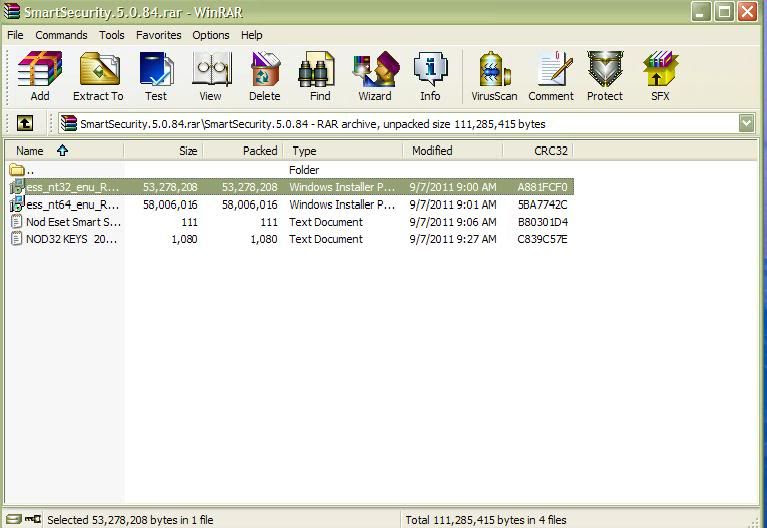Click WinRAR icon in the title bar

12,11
